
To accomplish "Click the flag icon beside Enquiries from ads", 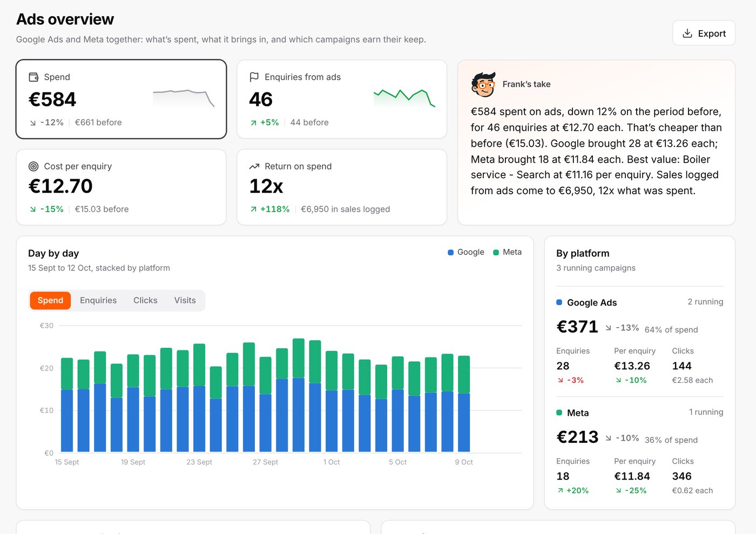I will click(x=254, y=77).
